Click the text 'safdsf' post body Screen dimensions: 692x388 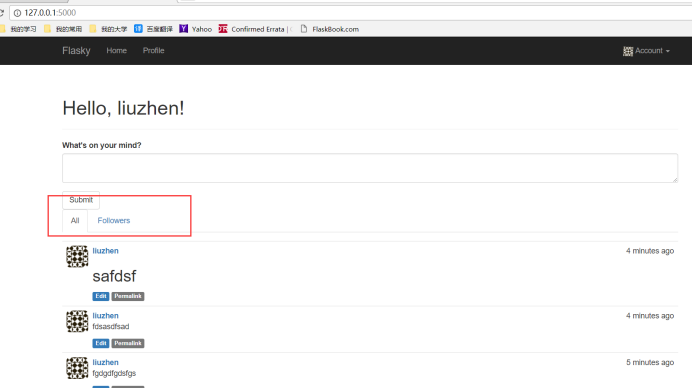pyautogui.click(x=114, y=276)
